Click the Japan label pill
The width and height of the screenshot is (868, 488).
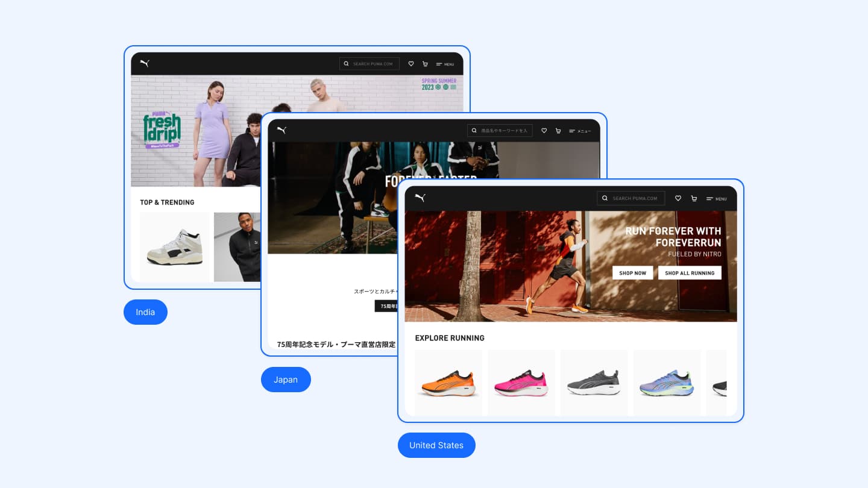(286, 380)
